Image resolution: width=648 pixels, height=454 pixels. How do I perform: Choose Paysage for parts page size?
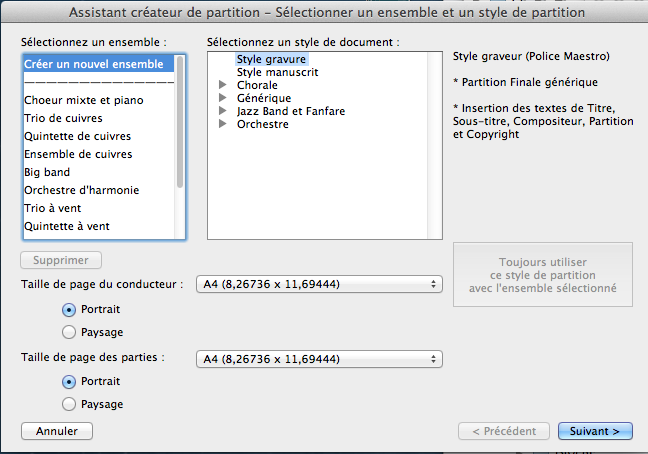pyautogui.click(x=68, y=404)
